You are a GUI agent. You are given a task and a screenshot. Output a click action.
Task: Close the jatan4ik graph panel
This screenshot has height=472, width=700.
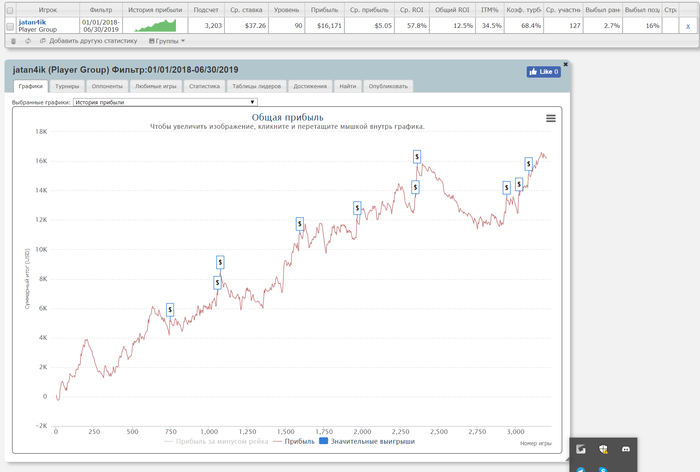click(566, 64)
